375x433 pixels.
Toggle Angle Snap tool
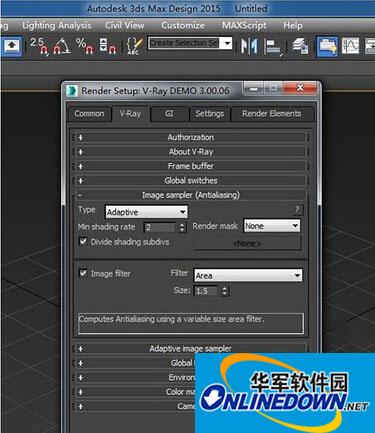pyautogui.click(x=62, y=46)
